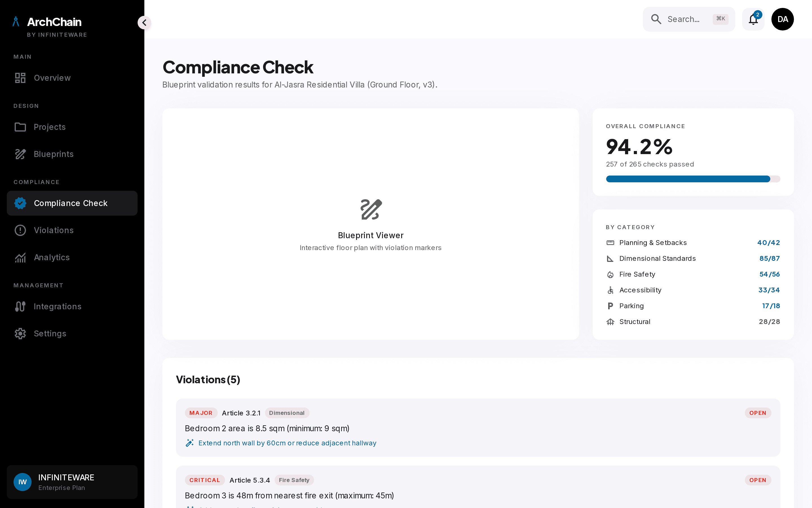Select Compliance Check in sidebar

click(72, 203)
